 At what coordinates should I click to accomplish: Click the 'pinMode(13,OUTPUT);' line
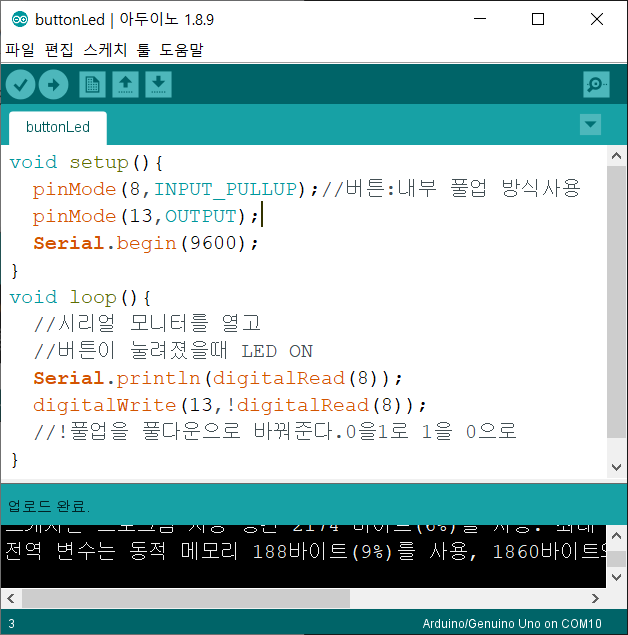(x=145, y=216)
